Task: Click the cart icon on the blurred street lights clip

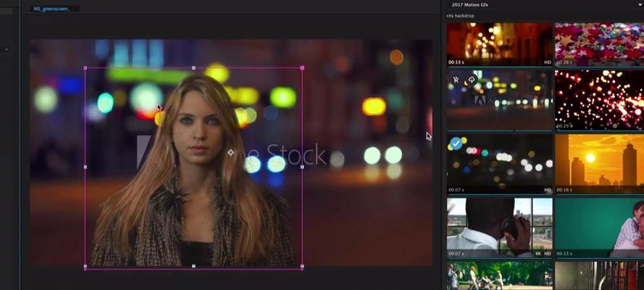Action: tap(456, 80)
